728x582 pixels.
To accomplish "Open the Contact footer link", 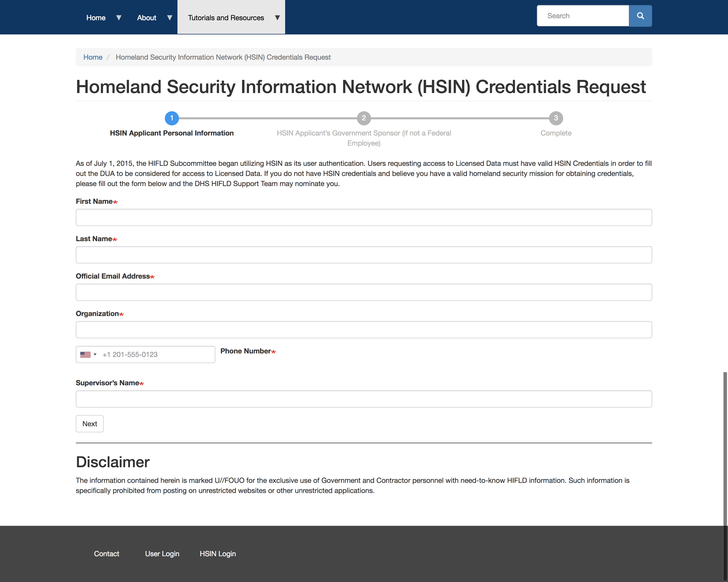I will [x=106, y=554].
